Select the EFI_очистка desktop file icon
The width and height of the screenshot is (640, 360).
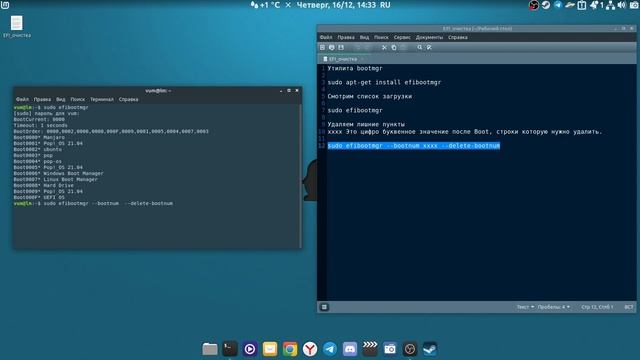(x=17, y=27)
